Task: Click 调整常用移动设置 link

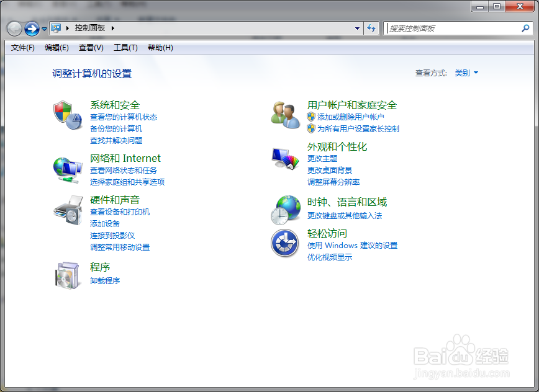Action: coord(120,247)
